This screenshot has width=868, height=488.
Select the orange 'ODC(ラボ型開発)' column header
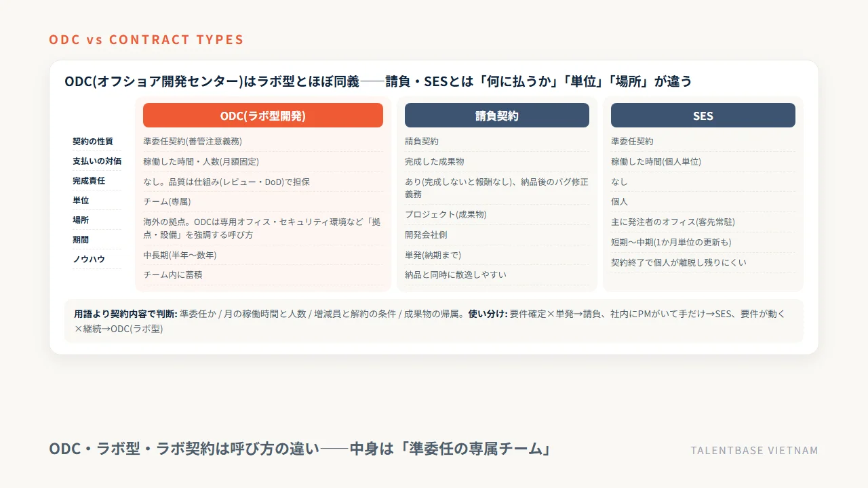coord(263,115)
